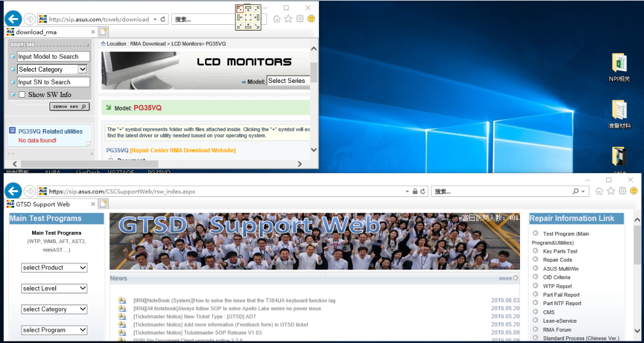Click the GTSD Support Web banner photo

coord(314,241)
